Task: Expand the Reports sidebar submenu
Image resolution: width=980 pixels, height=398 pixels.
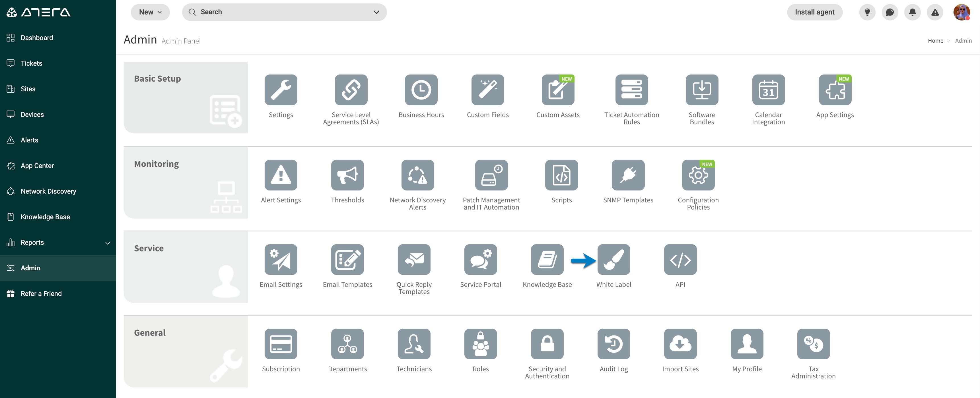Action: click(x=108, y=243)
